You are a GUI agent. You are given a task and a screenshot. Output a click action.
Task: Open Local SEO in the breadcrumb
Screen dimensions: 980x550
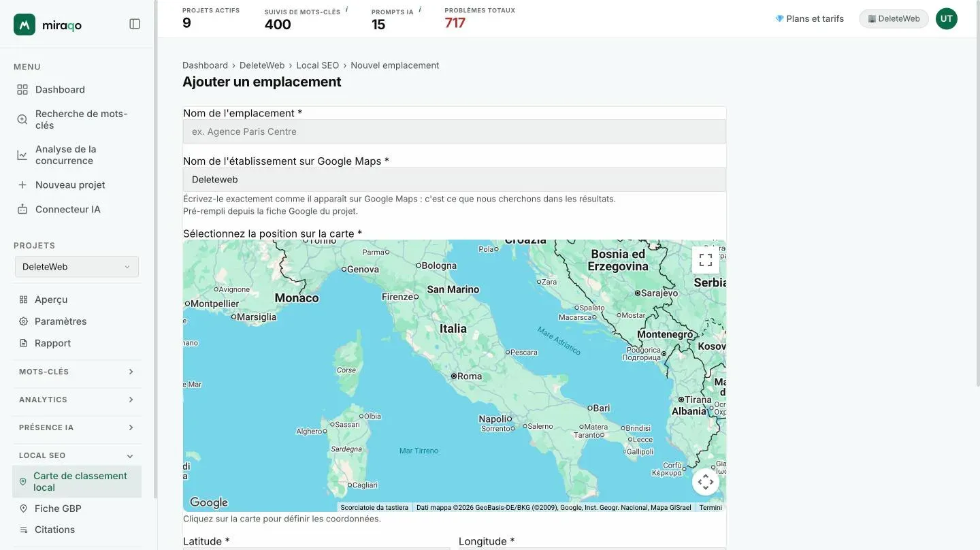pyautogui.click(x=318, y=65)
